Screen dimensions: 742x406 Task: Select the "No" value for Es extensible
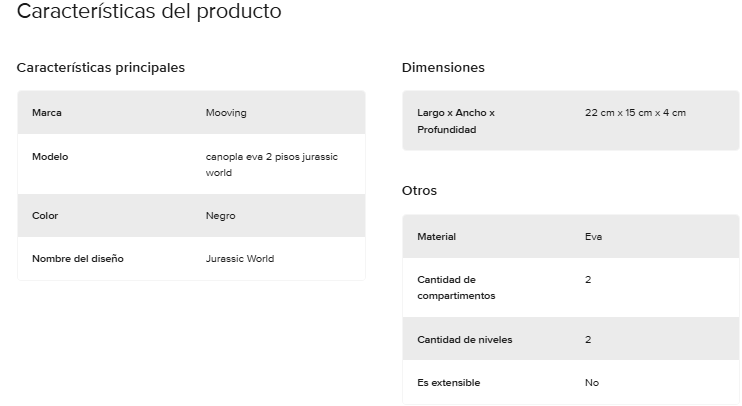(592, 383)
